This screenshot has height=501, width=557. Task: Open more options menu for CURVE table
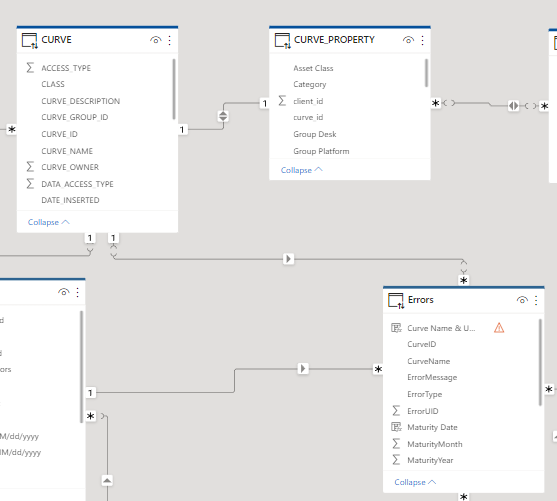click(170, 40)
